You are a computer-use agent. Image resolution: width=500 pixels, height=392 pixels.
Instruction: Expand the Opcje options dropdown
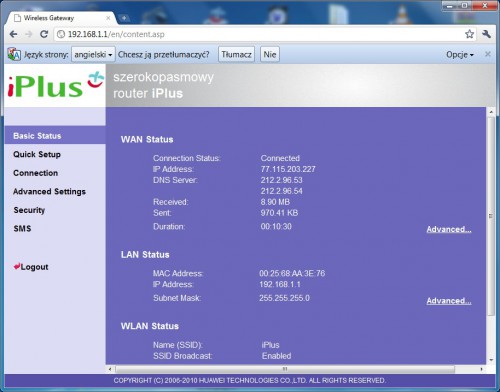coord(460,55)
